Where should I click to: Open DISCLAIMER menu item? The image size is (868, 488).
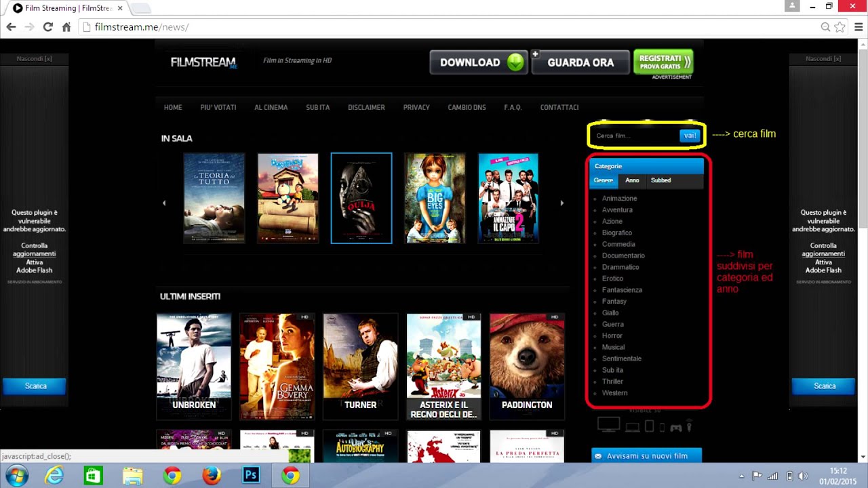(366, 107)
